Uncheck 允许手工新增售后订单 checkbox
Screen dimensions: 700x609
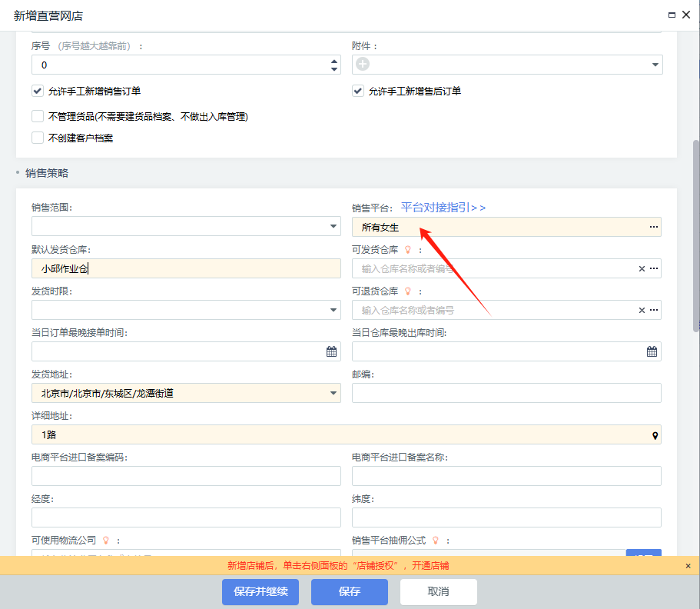[x=357, y=91]
